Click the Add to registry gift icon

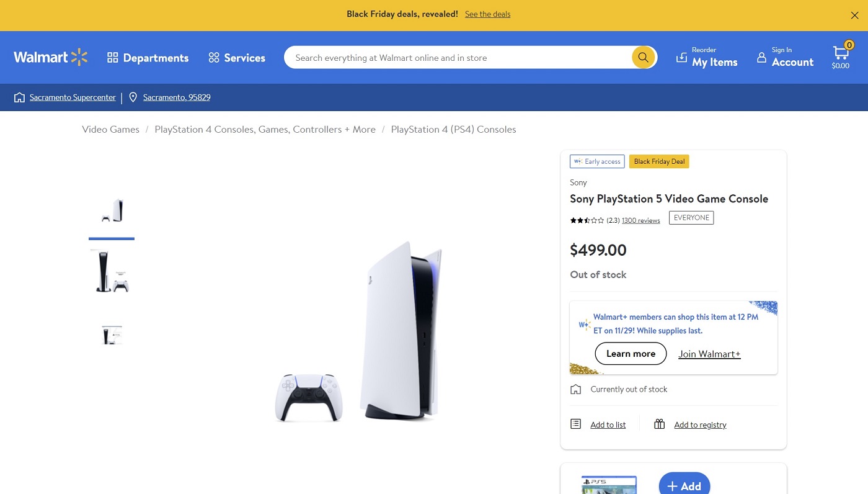coord(659,424)
